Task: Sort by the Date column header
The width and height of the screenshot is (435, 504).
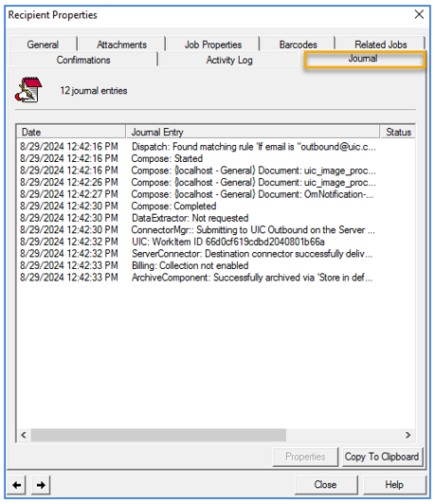Action: tap(71, 132)
